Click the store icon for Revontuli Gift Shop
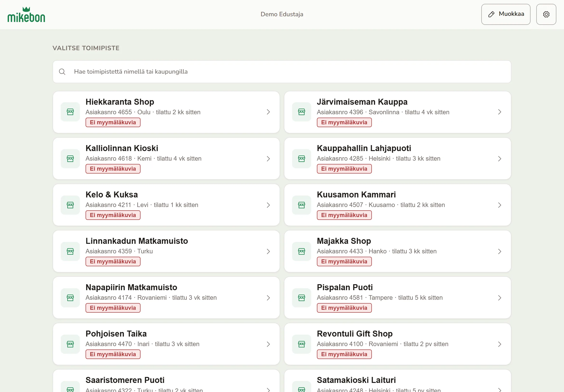Viewport: 564px width, 392px height. click(302, 344)
